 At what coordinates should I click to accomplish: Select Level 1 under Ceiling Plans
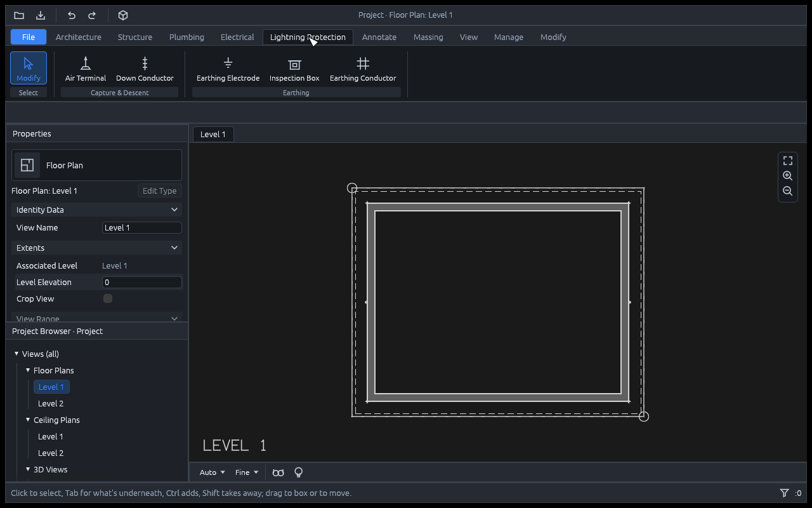pyautogui.click(x=51, y=436)
